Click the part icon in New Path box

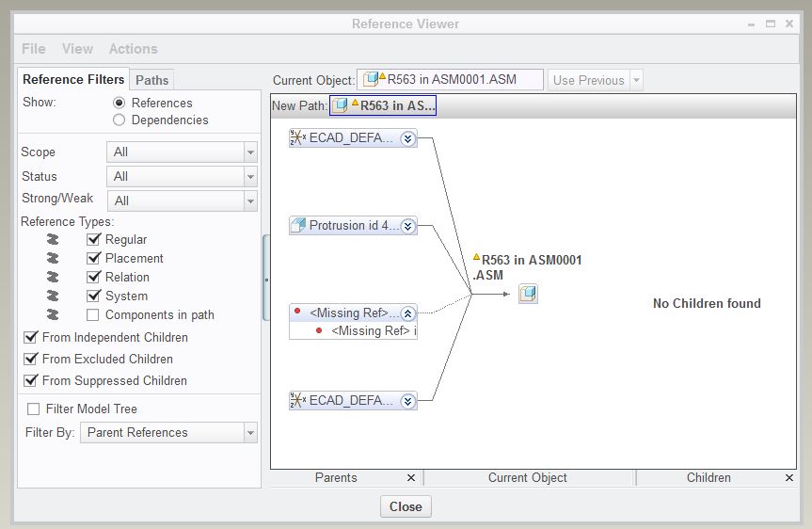pos(341,105)
